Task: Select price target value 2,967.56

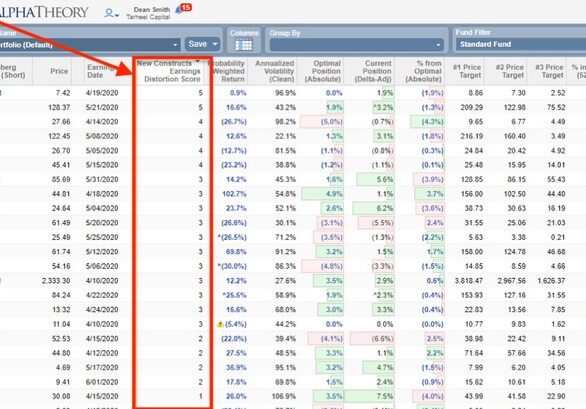Action: (x=512, y=281)
